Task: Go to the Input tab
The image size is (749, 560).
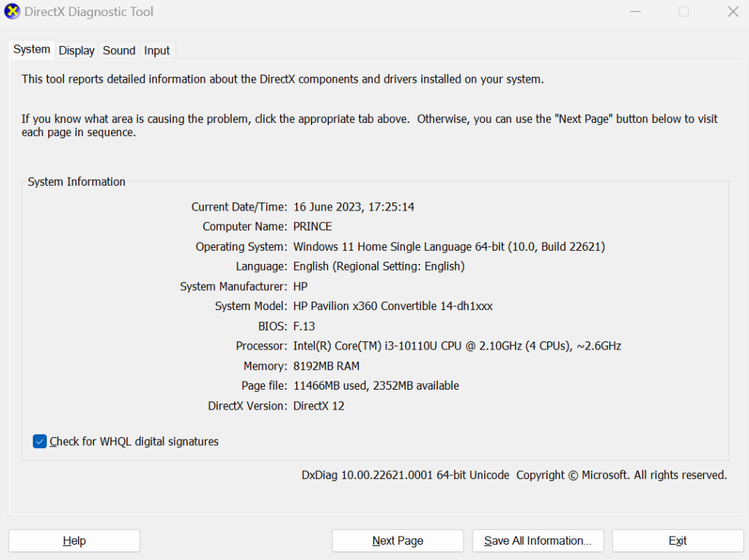Action: 157,50
